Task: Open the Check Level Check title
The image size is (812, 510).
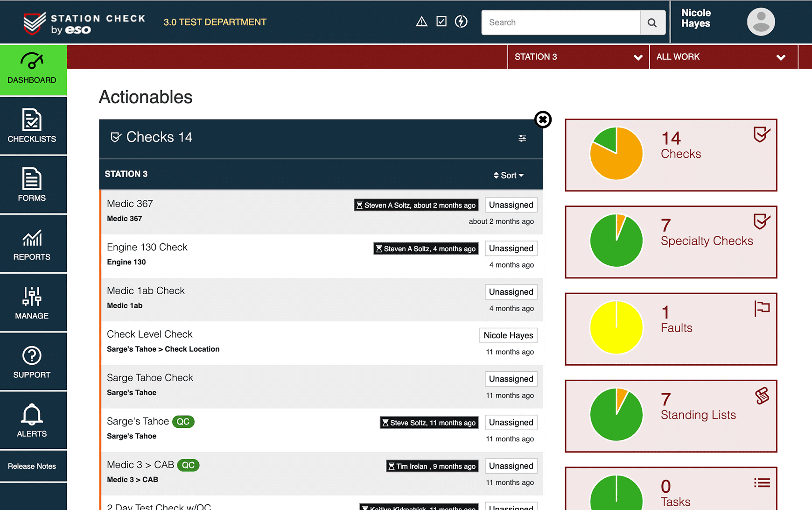Action: point(150,334)
